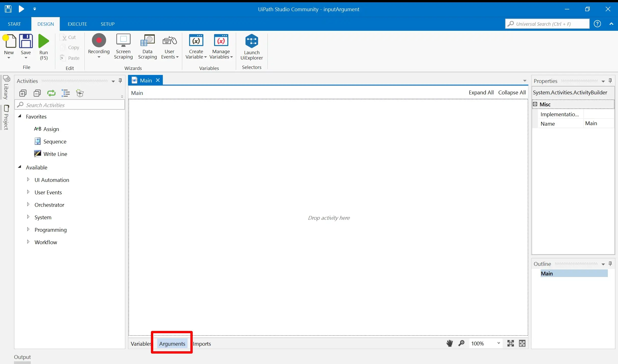Viewport: 618px width, 364px height.
Task: Switch to the EXECUTE tab
Action: coord(77,24)
